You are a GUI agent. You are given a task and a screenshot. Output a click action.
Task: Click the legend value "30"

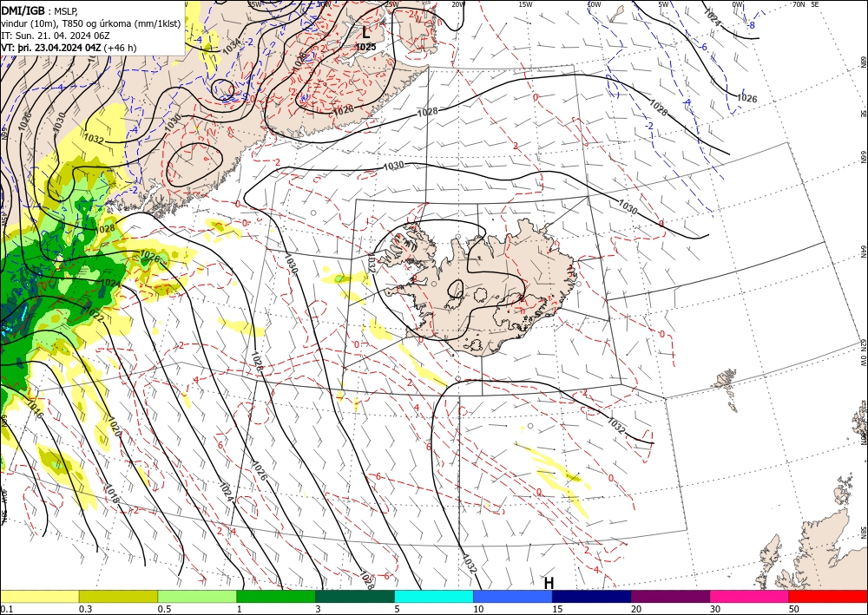click(715, 609)
